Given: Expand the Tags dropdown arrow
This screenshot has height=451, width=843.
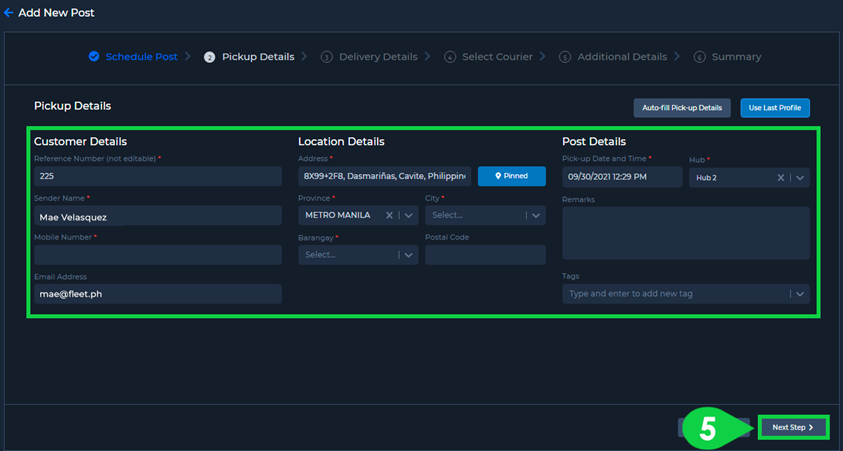Looking at the screenshot, I should tap(800, 294).
